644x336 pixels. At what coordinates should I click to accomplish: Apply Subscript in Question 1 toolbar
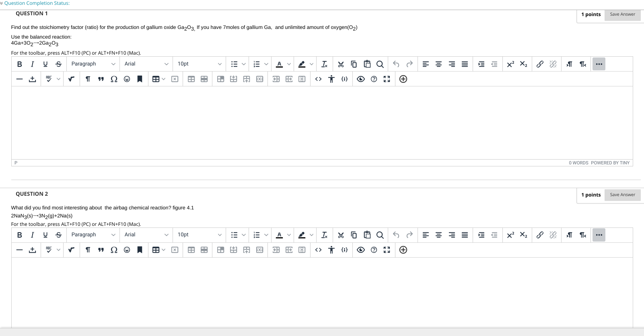point(523,64)
